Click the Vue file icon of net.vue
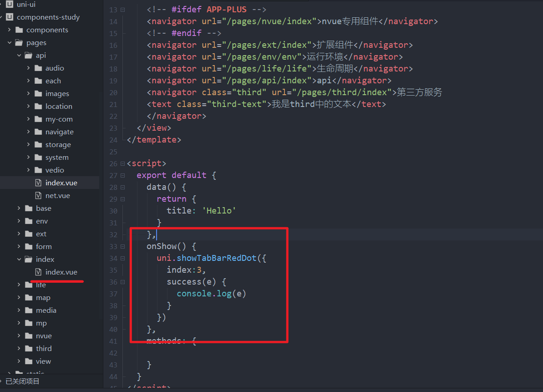The image size is (543, 392). coord(38,196)
